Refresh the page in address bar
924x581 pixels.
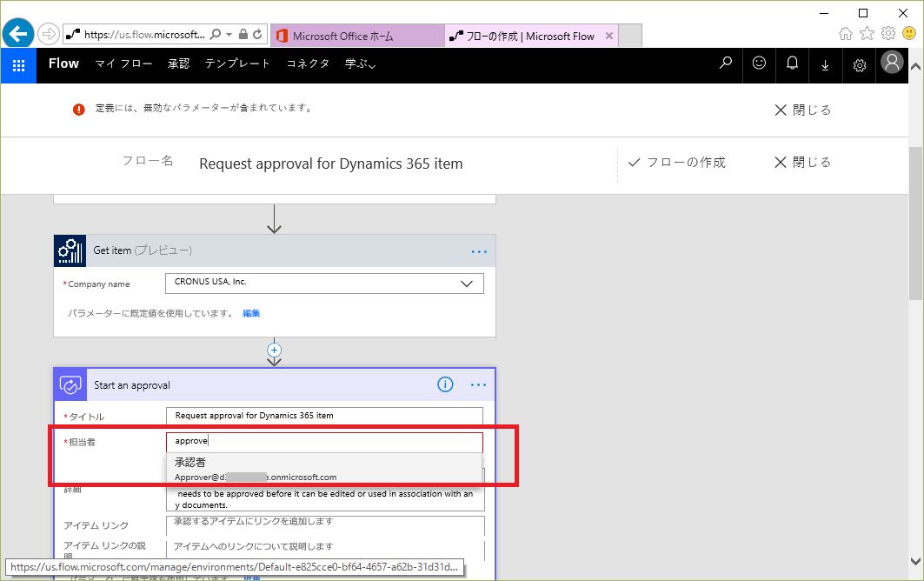(257, 34)
